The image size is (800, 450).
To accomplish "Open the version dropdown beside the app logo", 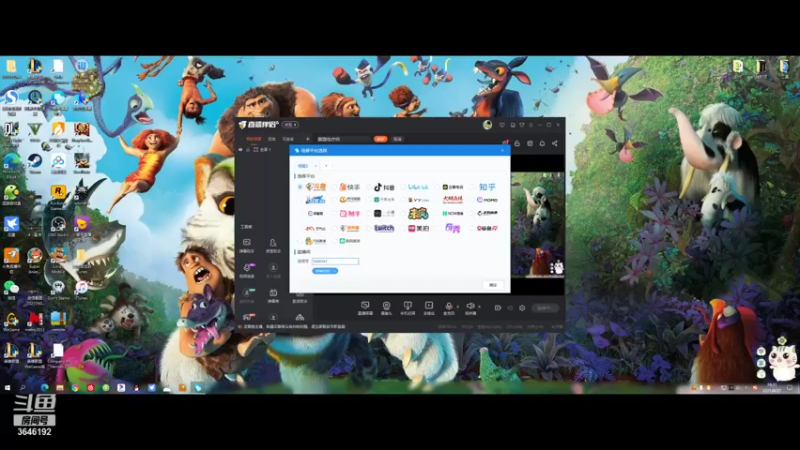I will pyautogui.click(x=290, y=124).
